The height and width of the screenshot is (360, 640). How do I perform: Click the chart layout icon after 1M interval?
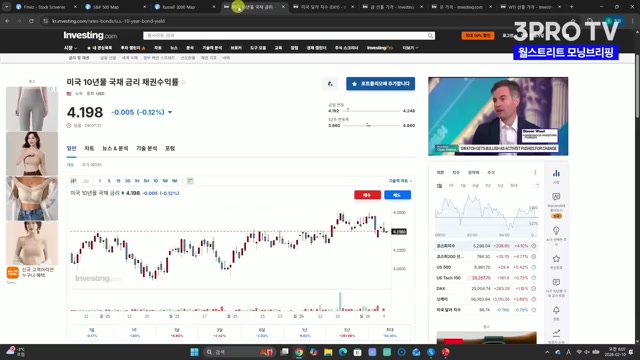(190, 181)
